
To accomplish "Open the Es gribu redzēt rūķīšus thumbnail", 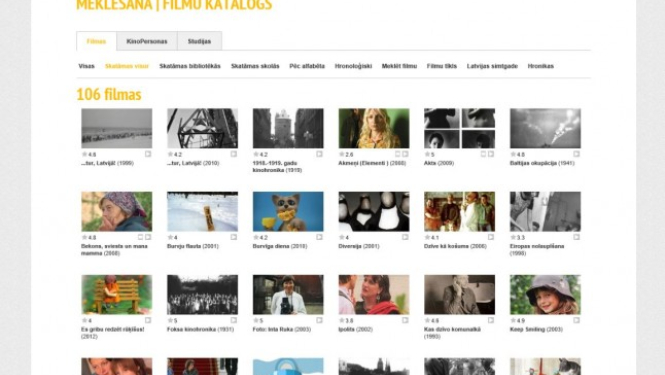I will coord(117,294).
